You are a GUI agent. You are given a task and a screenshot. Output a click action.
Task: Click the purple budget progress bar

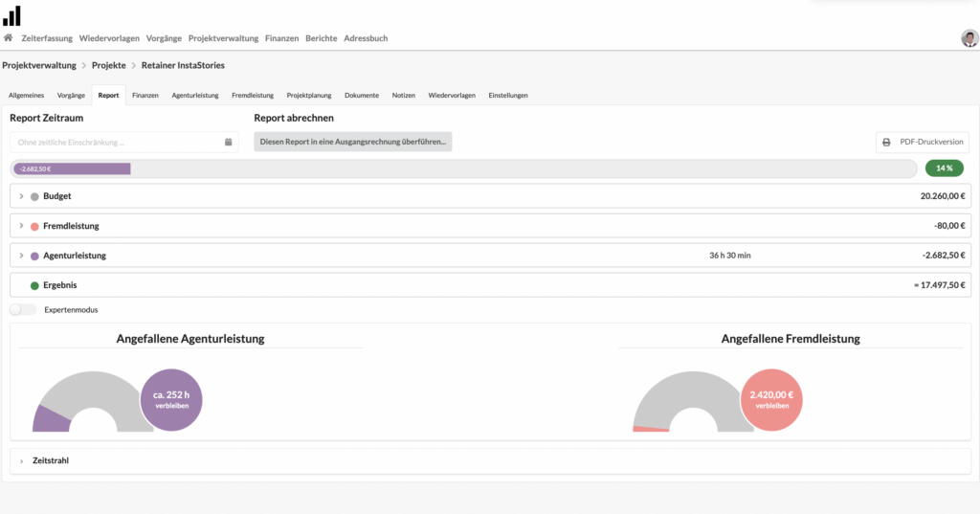(72, 168)
